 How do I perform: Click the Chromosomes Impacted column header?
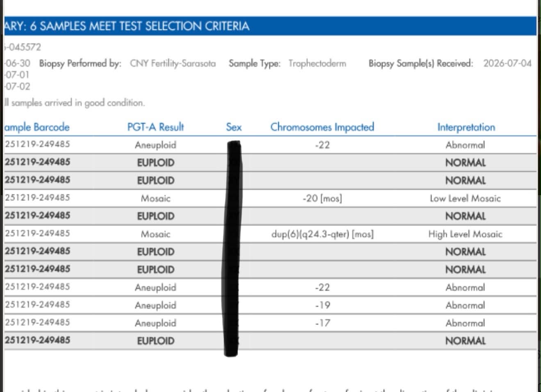tap(322, 127)
